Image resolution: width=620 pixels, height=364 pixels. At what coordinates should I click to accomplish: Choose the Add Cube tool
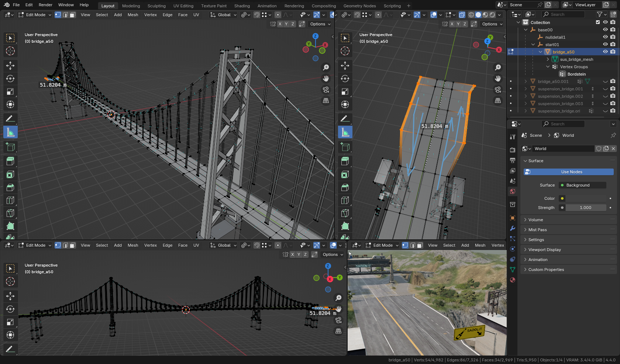click(10, 147)
